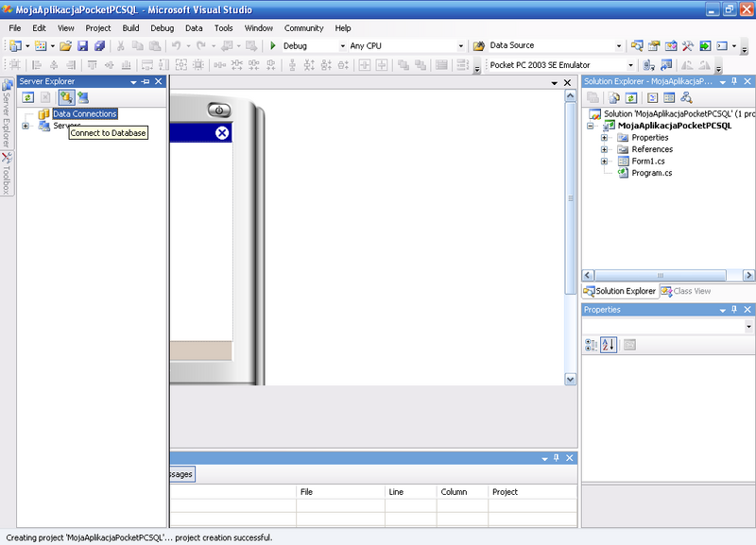This screenshot has width=756, height=545.
Task: Open the Any CPU platform dropdown
Action: (x=461, y=46)
